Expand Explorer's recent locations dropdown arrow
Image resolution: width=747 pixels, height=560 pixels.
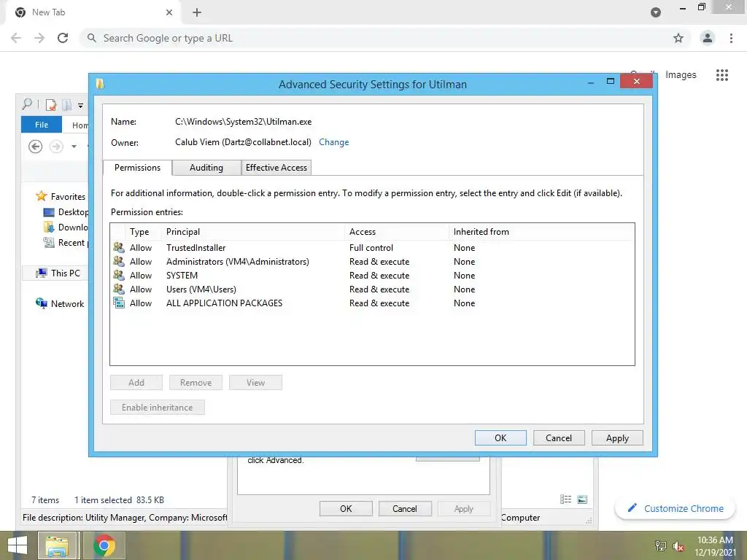[x=74, y=147]
